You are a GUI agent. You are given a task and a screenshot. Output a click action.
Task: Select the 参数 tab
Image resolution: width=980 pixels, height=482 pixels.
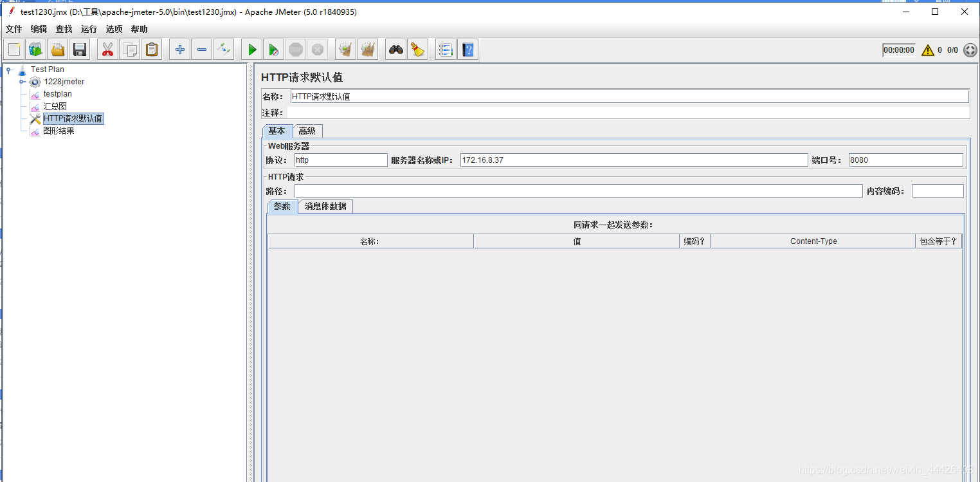pyautogui.click(x=282, y=206)
